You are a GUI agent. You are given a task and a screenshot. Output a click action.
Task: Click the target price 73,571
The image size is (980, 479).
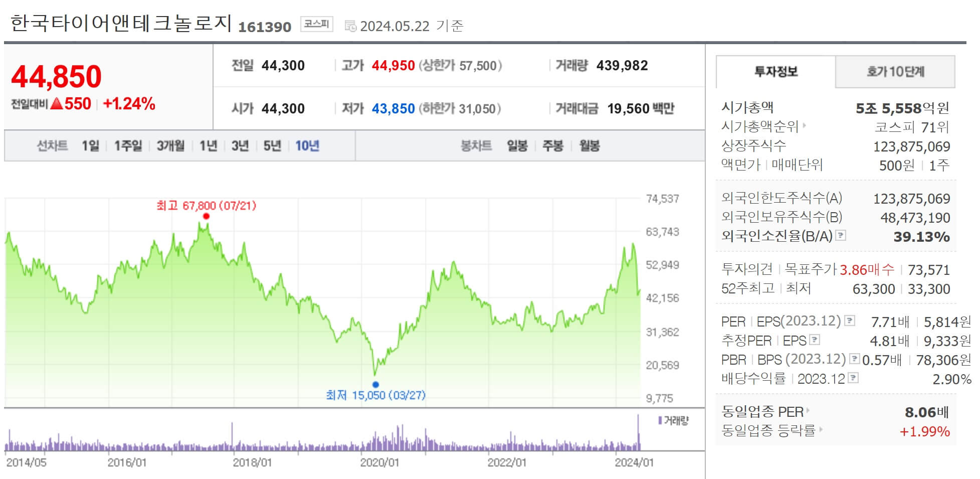point(929,270)
